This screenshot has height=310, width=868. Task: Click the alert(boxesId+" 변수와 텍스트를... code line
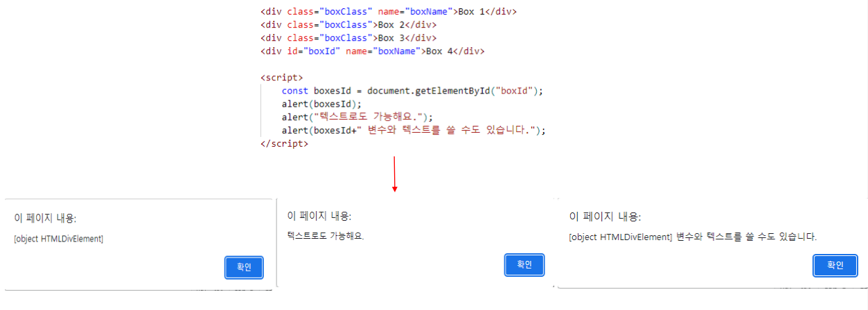[x=414, y=130]
